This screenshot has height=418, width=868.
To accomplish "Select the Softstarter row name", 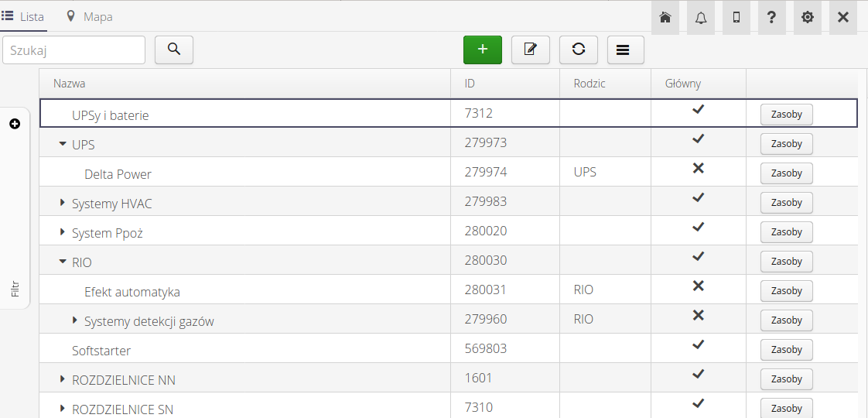I will (101, 351).
